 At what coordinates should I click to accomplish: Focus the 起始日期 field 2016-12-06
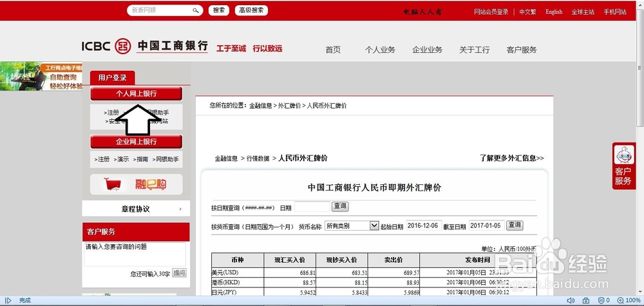click(424, 225)
